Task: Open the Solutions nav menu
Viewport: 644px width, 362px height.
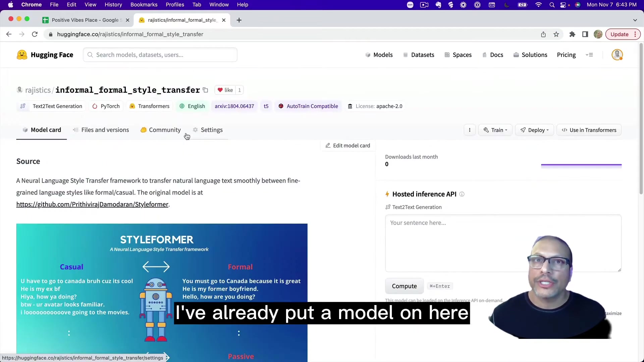Action: point(530,55)
